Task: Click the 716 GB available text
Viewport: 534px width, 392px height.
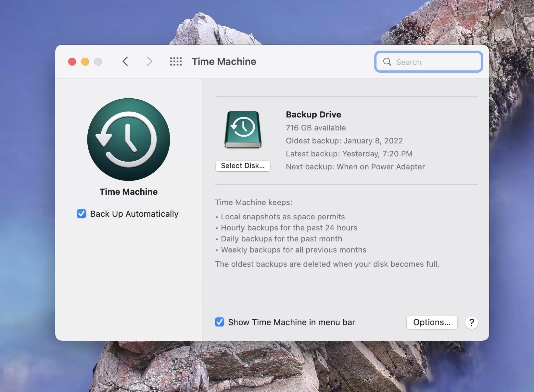Action: pyautogui.click(x=315, y=128)
